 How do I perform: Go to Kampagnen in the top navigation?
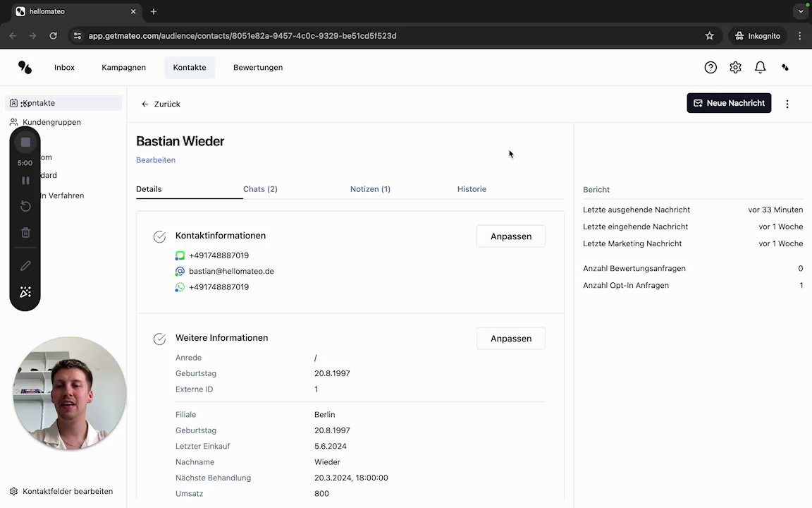click(123, 68)
